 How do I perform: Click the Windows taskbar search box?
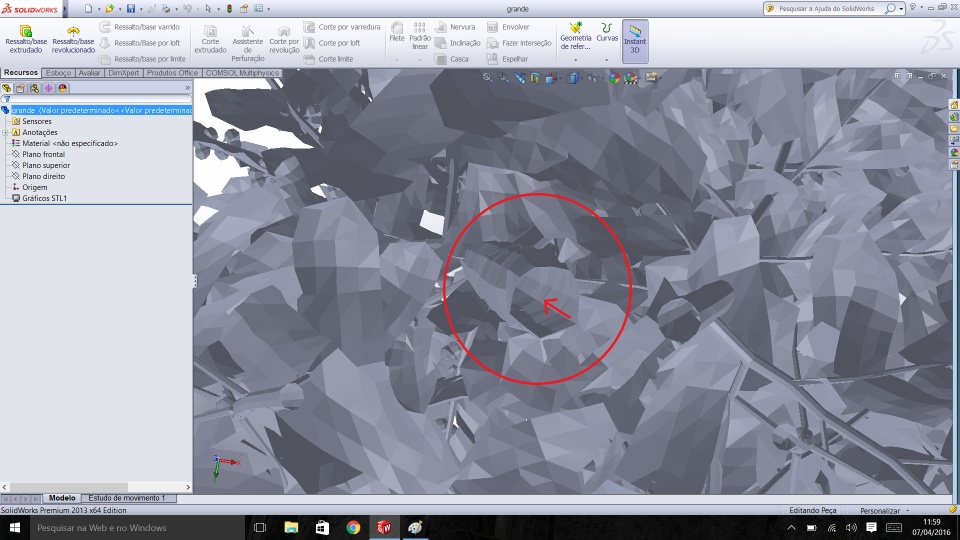point(137,527)
